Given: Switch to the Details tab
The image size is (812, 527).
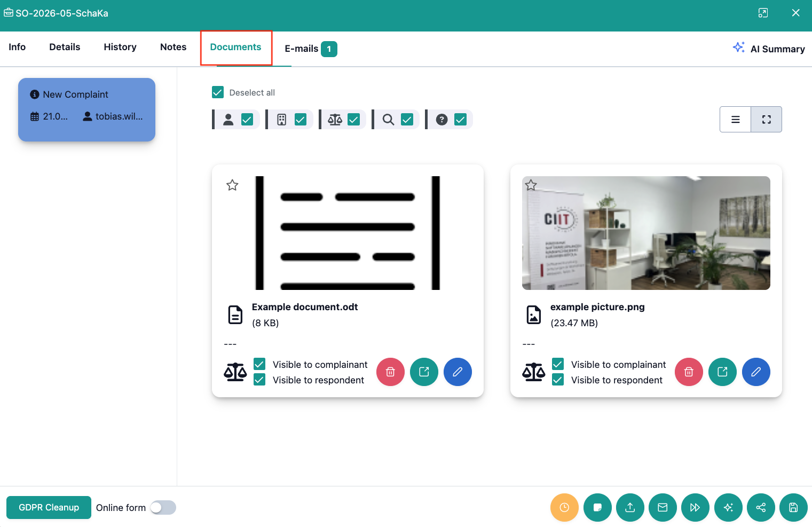Looking at the screenshot, I should [65, 47].
